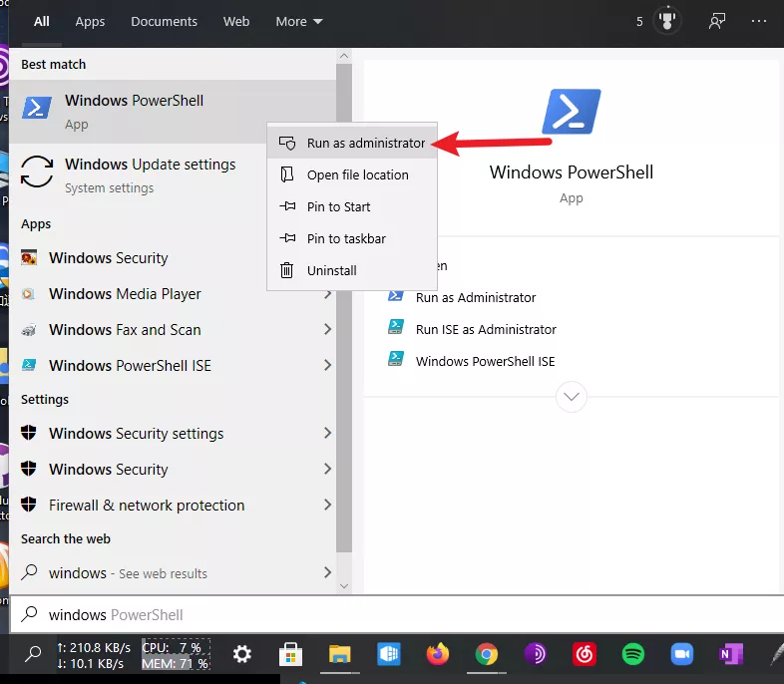
Task: Select the All search tab
Action: tap(42, 22)
